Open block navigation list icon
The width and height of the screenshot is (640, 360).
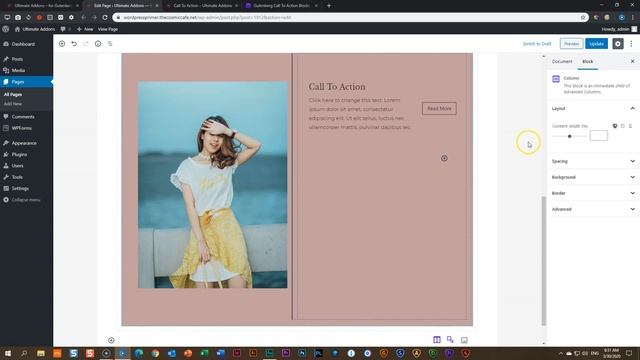(110, 44)
